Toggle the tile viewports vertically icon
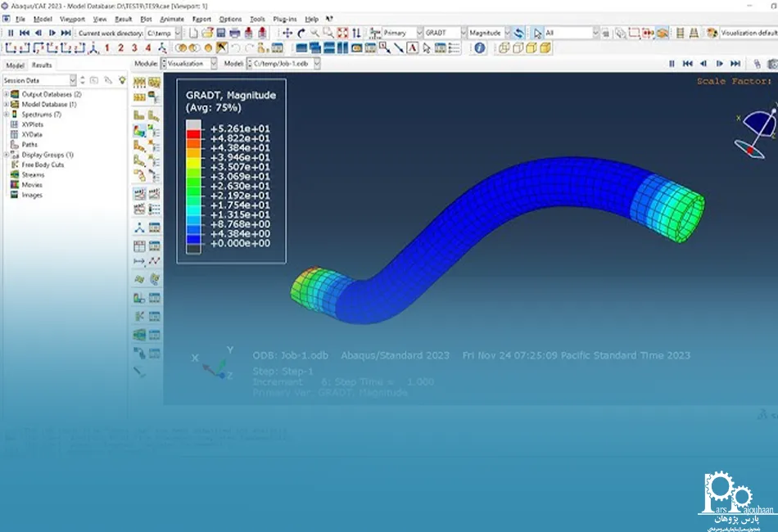The width and height of the screenshot is (778, 532). (342, 48)
